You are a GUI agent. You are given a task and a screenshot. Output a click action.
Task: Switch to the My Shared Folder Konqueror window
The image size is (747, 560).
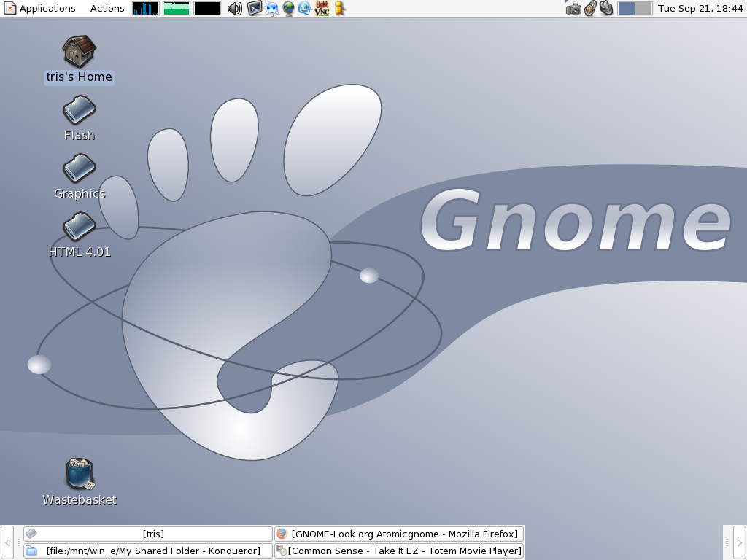(148, 551)
